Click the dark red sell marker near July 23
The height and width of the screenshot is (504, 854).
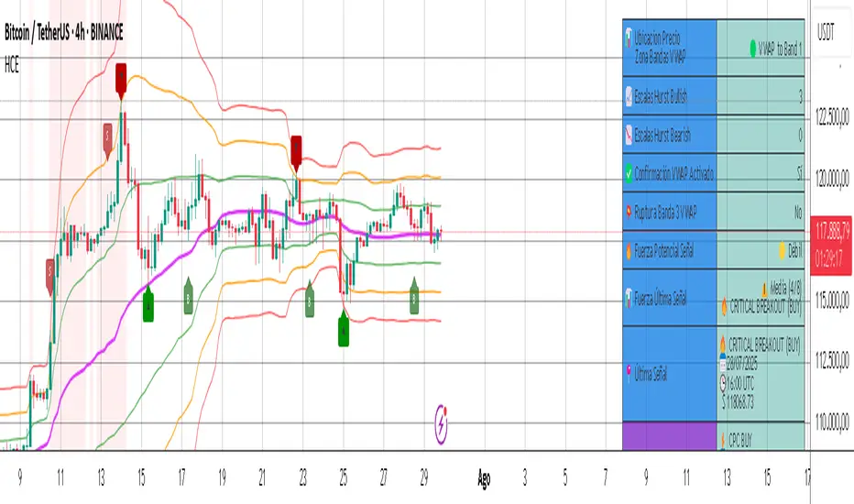click(296, 152)
